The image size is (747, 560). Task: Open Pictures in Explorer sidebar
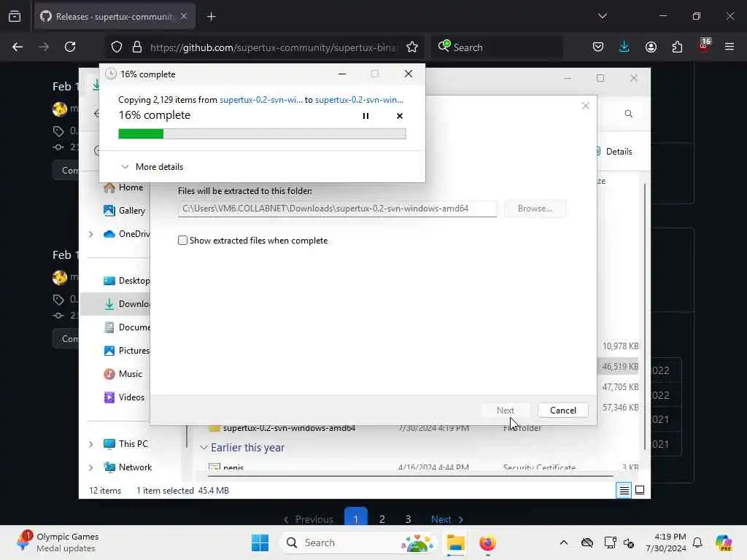[126, 351]
